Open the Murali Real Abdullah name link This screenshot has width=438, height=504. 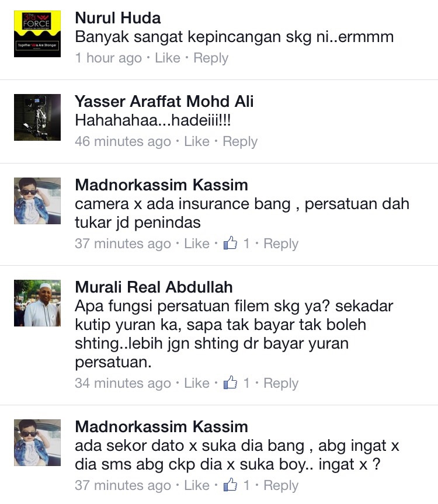pos(154,287)
